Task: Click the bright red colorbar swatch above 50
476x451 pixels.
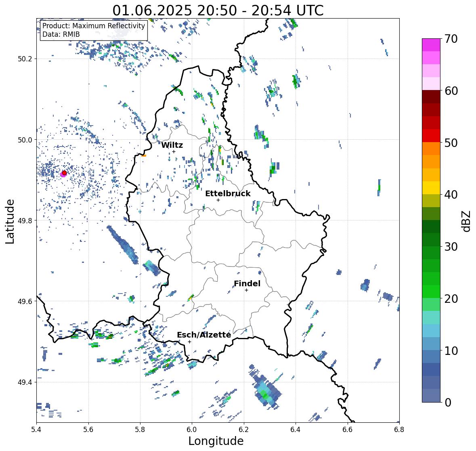Action: click(x=431, y=136)
